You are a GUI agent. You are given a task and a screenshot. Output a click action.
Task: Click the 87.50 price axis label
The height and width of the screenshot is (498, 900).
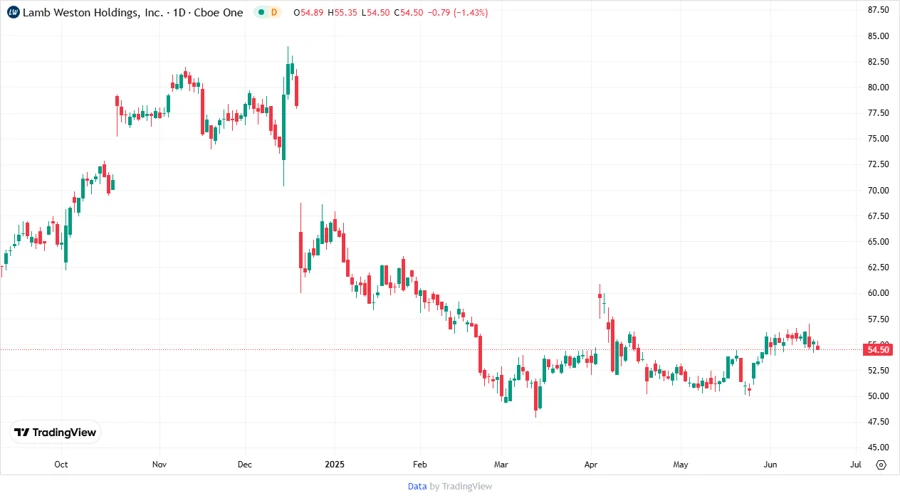(x=878, y=10)
